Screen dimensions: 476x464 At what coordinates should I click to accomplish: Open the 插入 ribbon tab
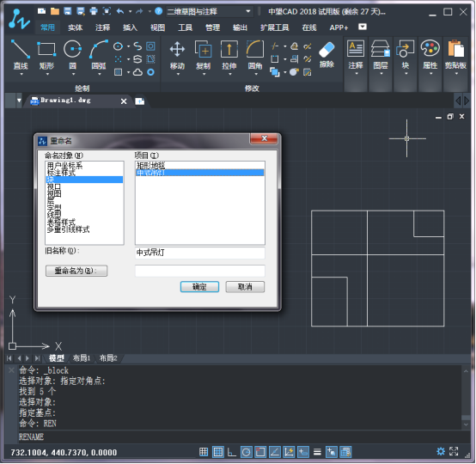[130, 27]
